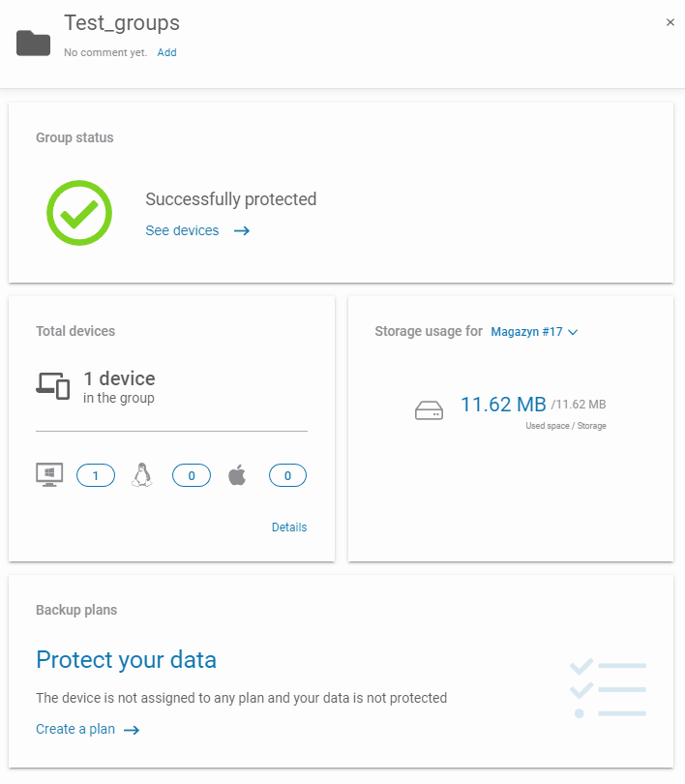
Task: Click the green checkmark status icon
Action: tap(79, 213)
